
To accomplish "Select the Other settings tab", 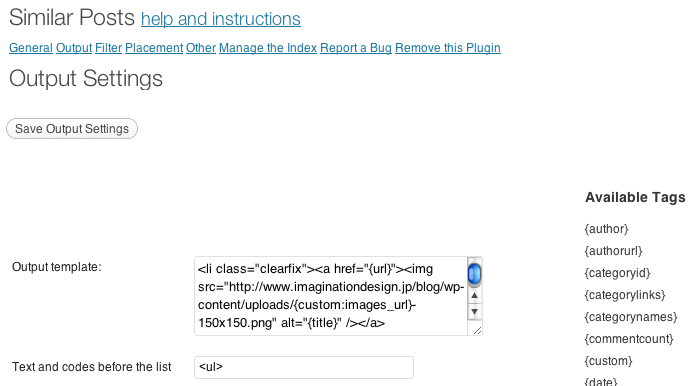I will pyautogui.click(x=201, y=48).
